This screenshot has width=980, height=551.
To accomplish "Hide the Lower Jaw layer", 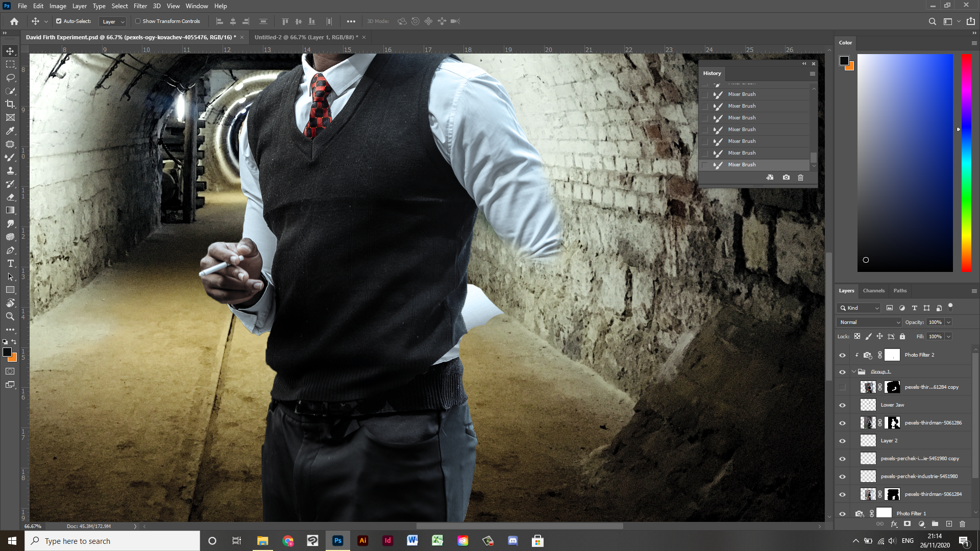I will pos(842,405).
